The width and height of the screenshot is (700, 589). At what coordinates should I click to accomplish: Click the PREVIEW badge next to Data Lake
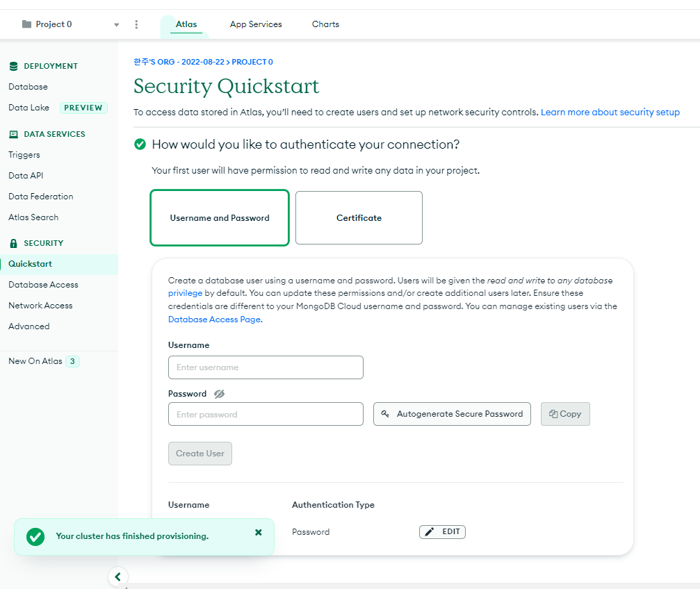83,108
